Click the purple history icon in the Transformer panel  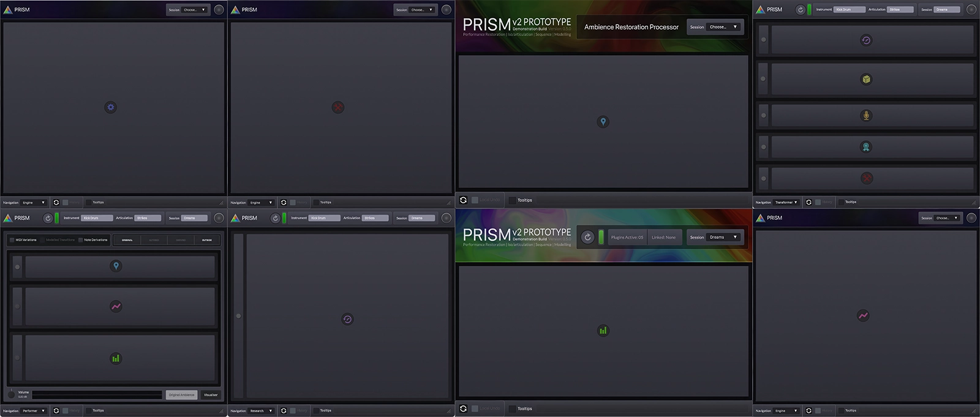click(866, 40)
